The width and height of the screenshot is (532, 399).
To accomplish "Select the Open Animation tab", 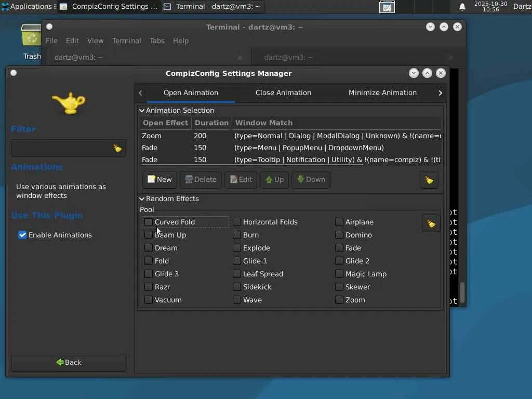I will click(191, 92).
